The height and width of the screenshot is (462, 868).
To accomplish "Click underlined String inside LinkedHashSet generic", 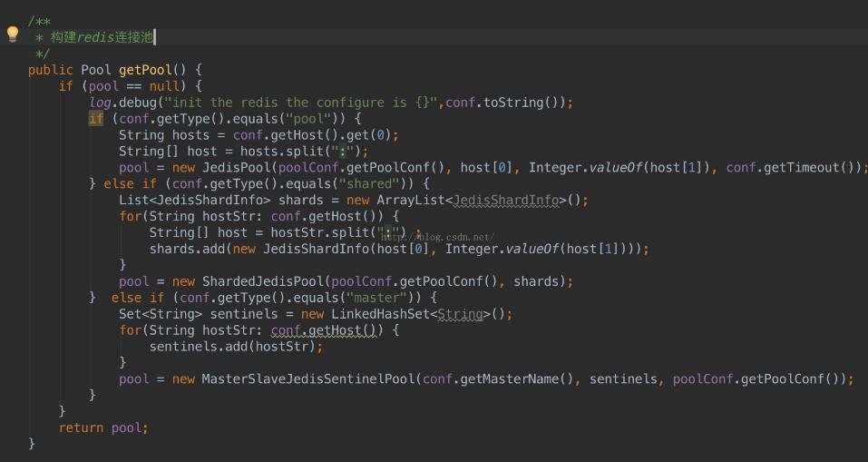I will [460, 314].
